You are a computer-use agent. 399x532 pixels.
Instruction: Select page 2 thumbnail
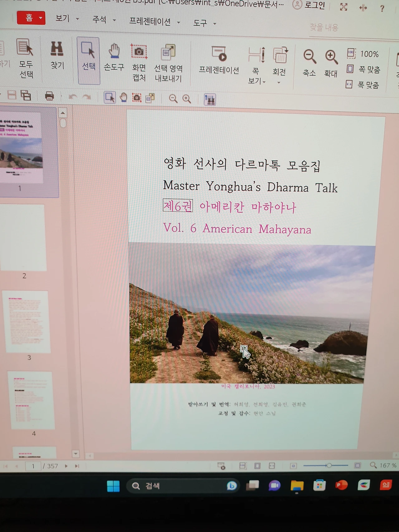coord(23,238)
